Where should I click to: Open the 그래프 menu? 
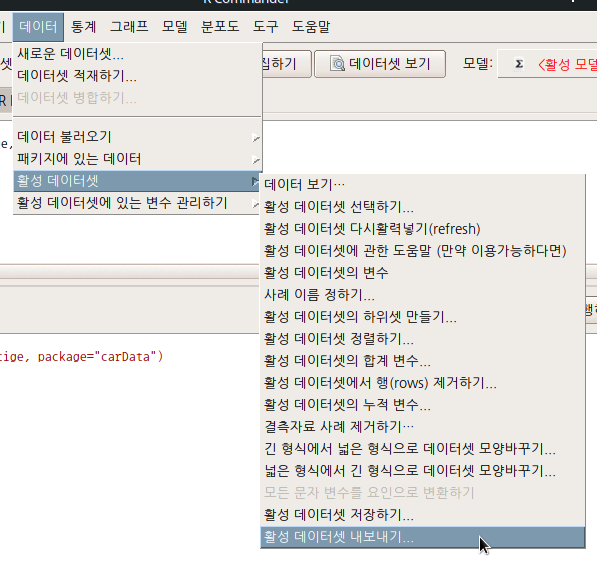click(129, 27)
